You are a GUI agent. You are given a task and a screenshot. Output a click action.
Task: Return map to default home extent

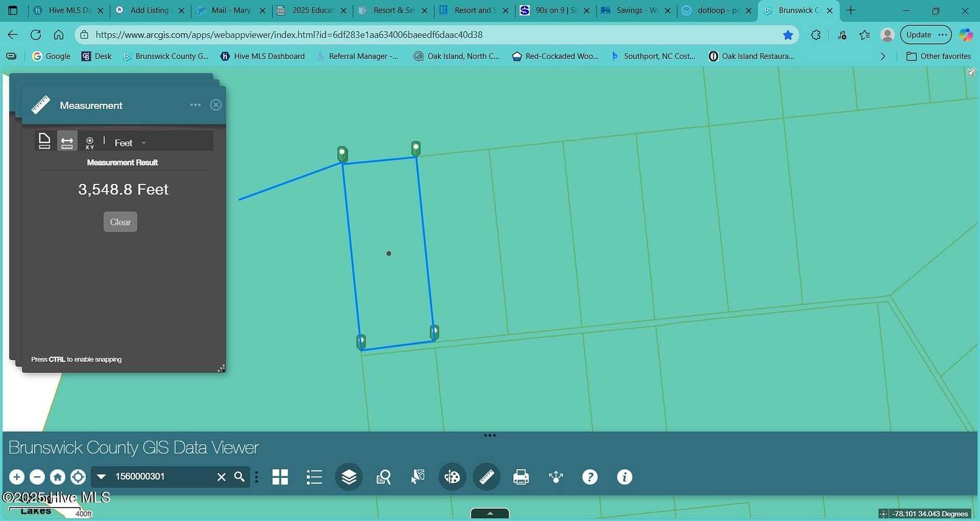click(x=57, y=477)
